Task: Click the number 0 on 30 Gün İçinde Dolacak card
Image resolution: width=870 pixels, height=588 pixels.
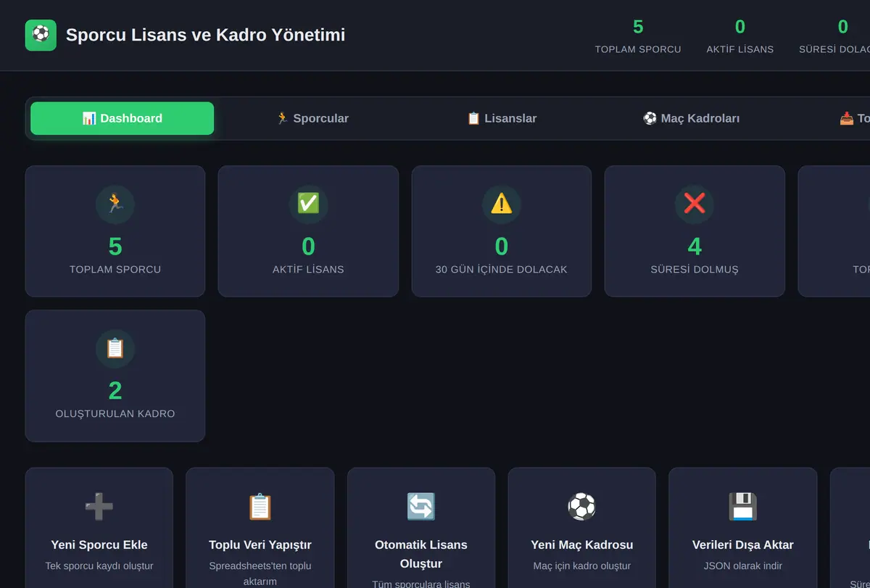Action: click(x=502, y=247)
